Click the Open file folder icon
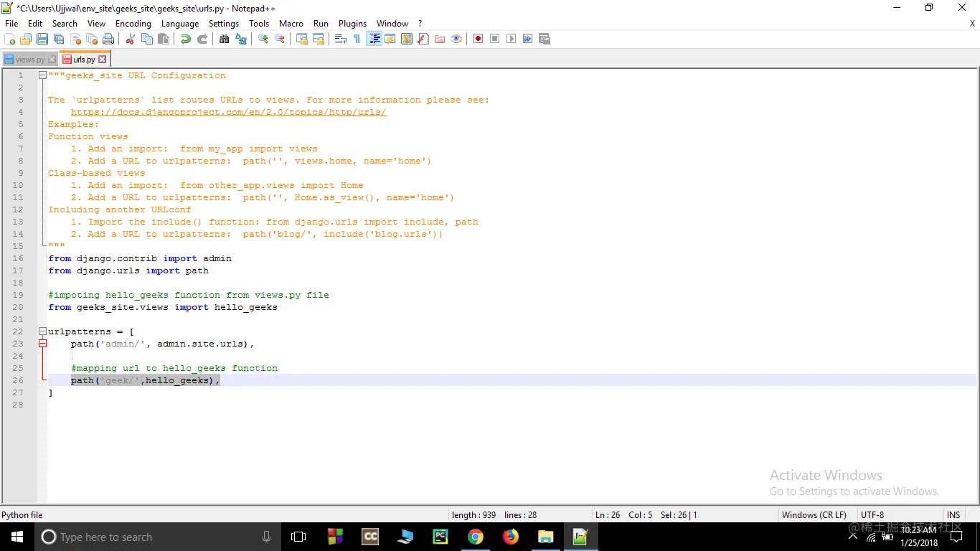 pyautogui.click(x=26, y=39)
